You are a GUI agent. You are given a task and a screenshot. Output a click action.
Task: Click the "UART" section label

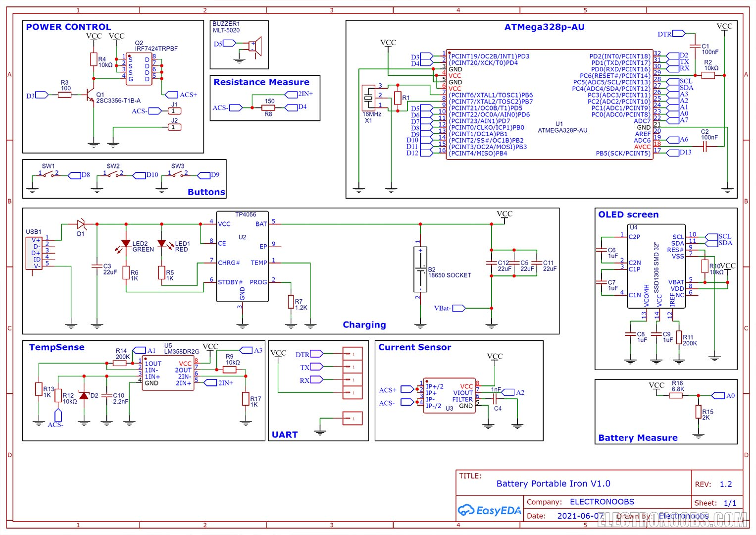[285, 435]
